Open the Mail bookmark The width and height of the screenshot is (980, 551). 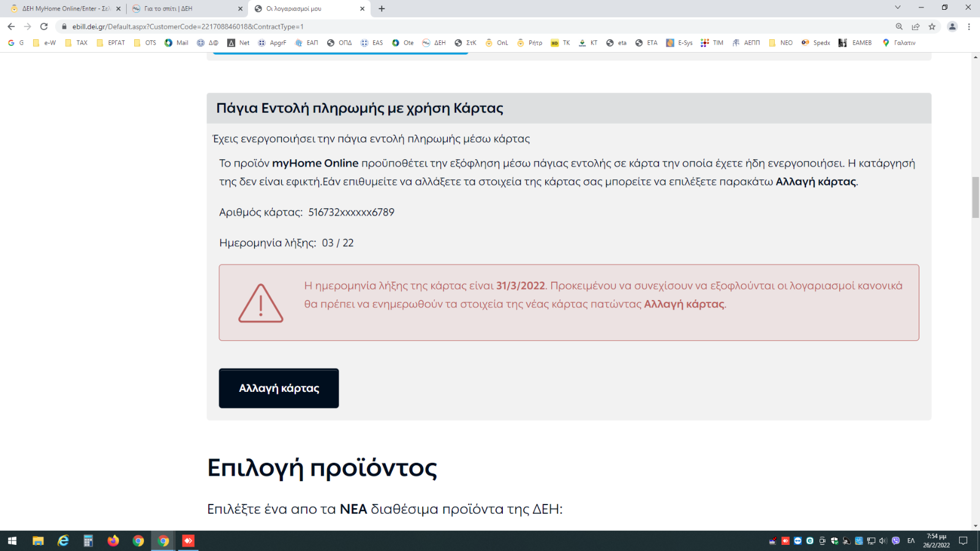(176, 43)
